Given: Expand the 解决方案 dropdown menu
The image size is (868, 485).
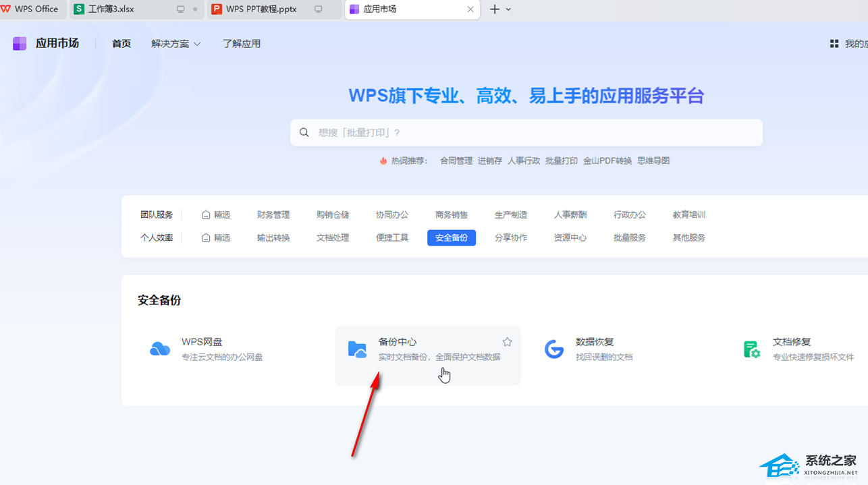Looking at the screenshot, I should pyautogui.click(x=176, y=44).
